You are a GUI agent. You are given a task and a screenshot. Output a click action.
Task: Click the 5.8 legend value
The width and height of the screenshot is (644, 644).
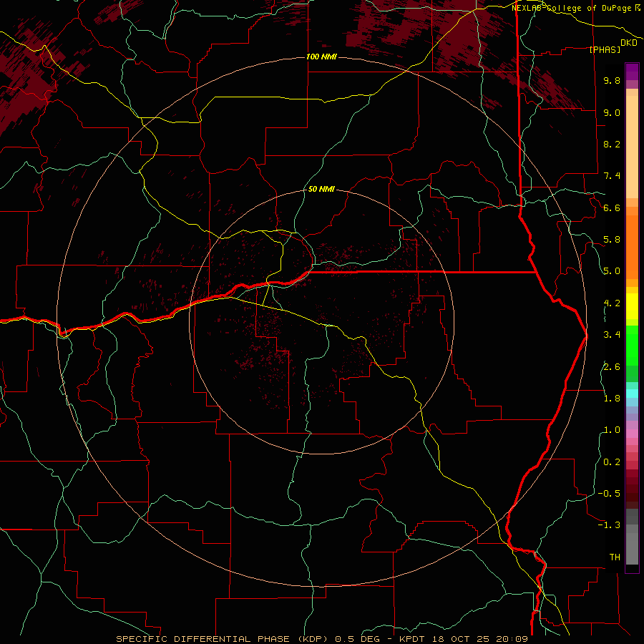tap(612, 240)
